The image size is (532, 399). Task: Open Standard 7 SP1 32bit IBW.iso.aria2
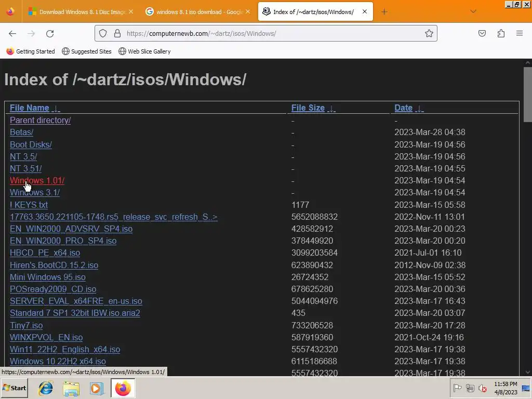(x=75, y=313)
